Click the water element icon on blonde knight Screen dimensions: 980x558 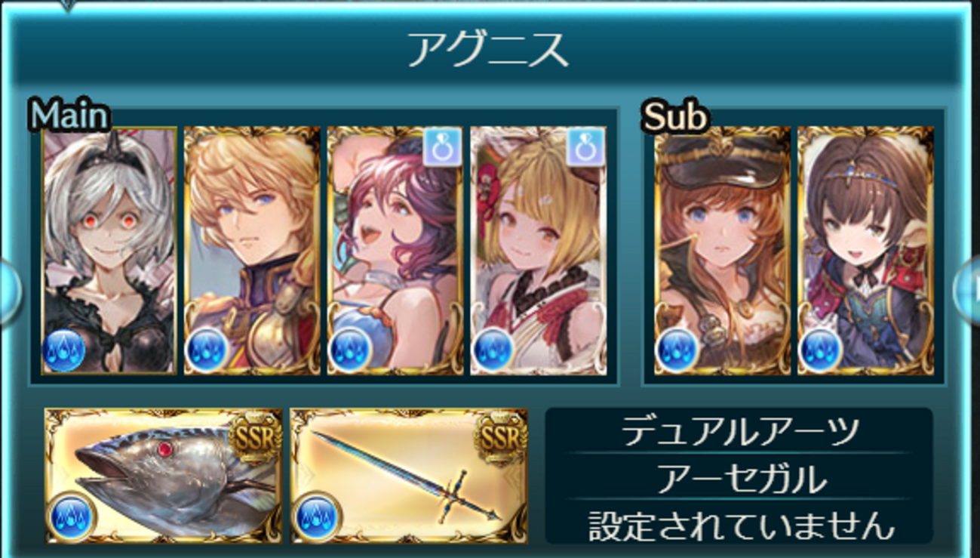(206, 351)
